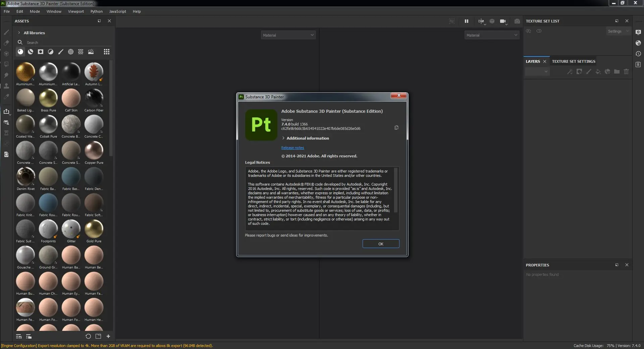Switch to Texture Set Settings tab

[574, 61]
